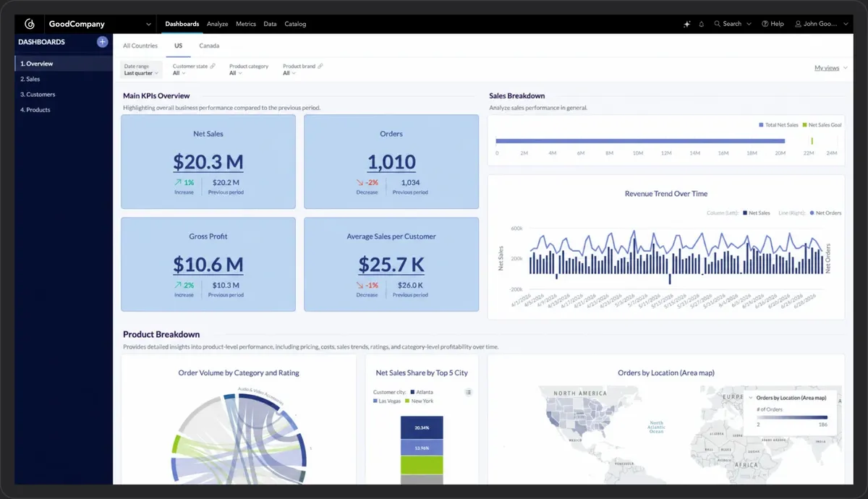868x499 pixels.
Task: Click the Revenue Trend Over Time title
Action: (x=665, y=194)
